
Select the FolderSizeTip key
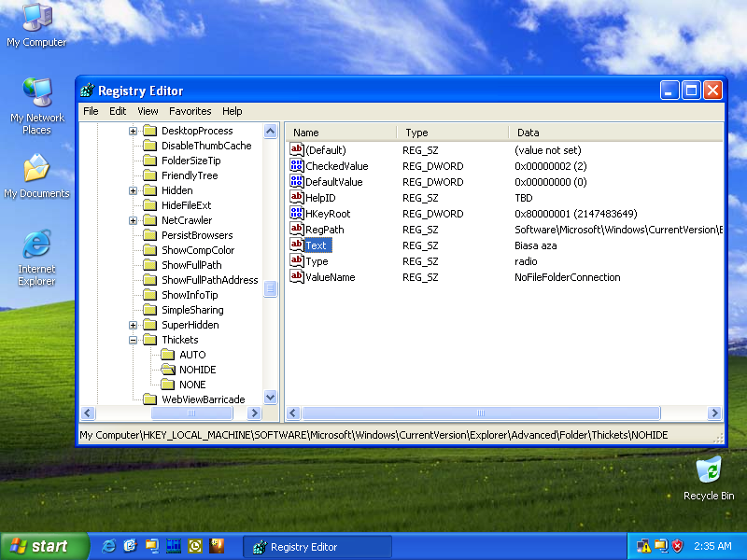coord(191,161)
